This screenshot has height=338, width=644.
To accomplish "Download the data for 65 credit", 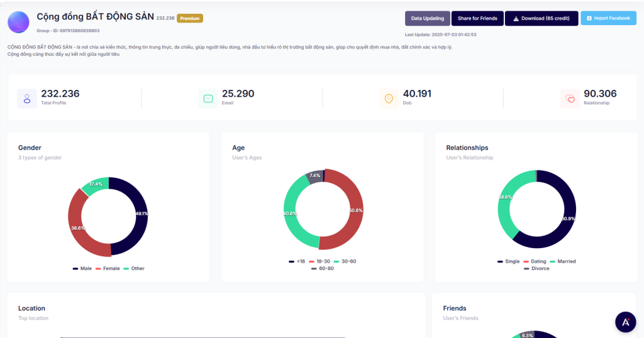I will (x=541, y=18).
